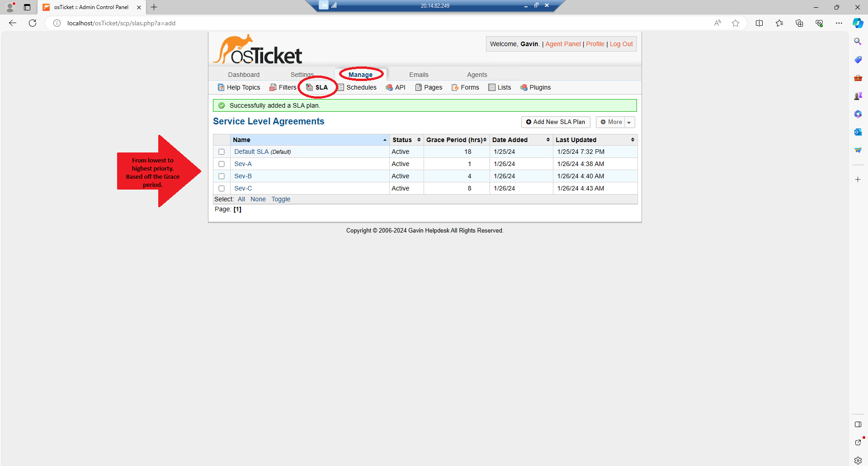Expand the More actions dropdown arrow

tap(629, 122)
